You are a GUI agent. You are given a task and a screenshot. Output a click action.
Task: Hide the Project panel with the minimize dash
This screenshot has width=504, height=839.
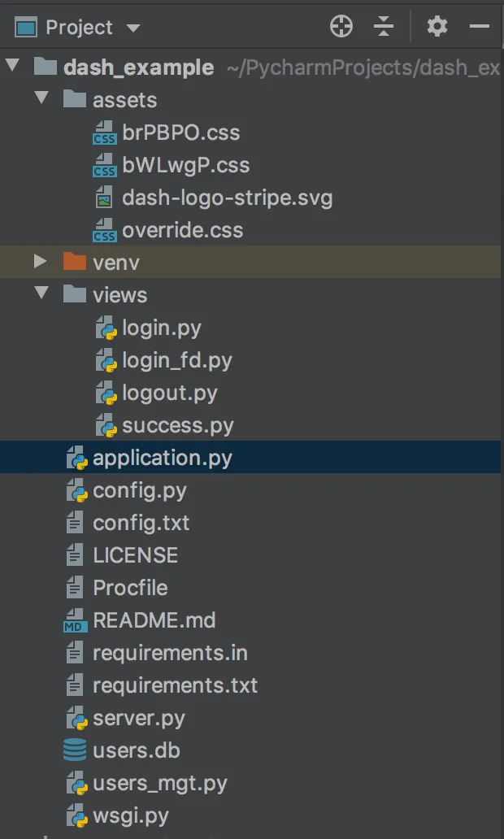tap(480, 27)
